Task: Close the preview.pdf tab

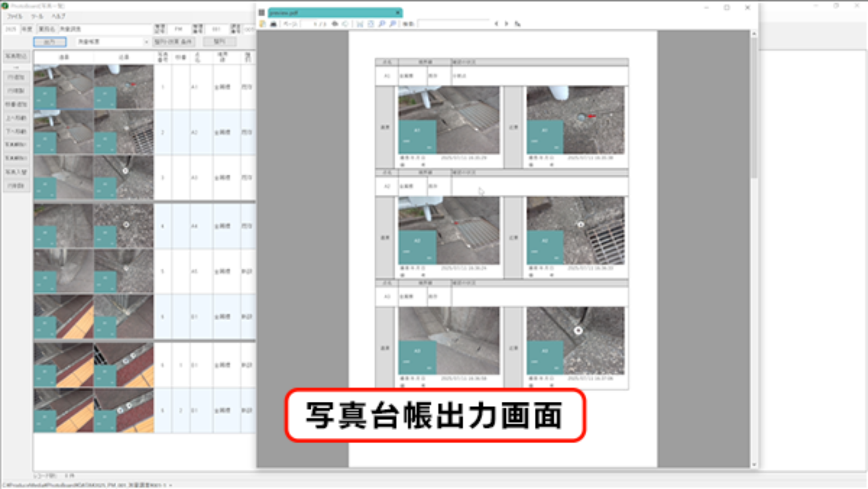Action: (x=398, y=13)
